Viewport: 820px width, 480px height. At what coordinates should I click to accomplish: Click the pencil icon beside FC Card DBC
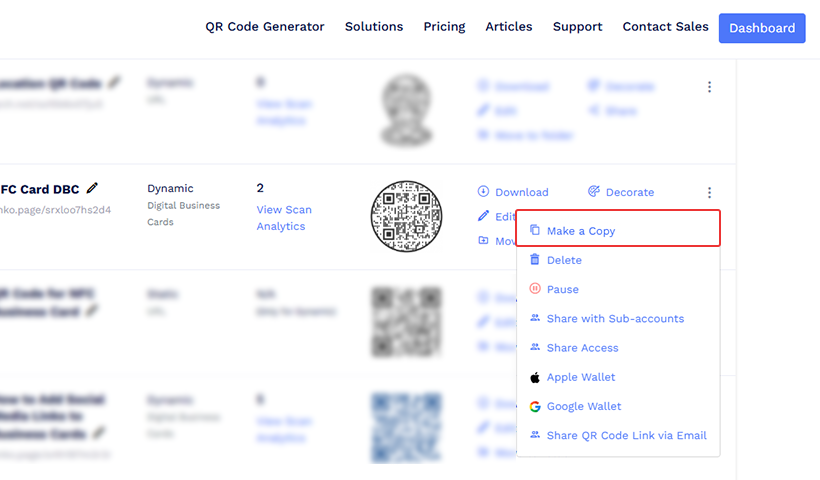pos(92,188)
